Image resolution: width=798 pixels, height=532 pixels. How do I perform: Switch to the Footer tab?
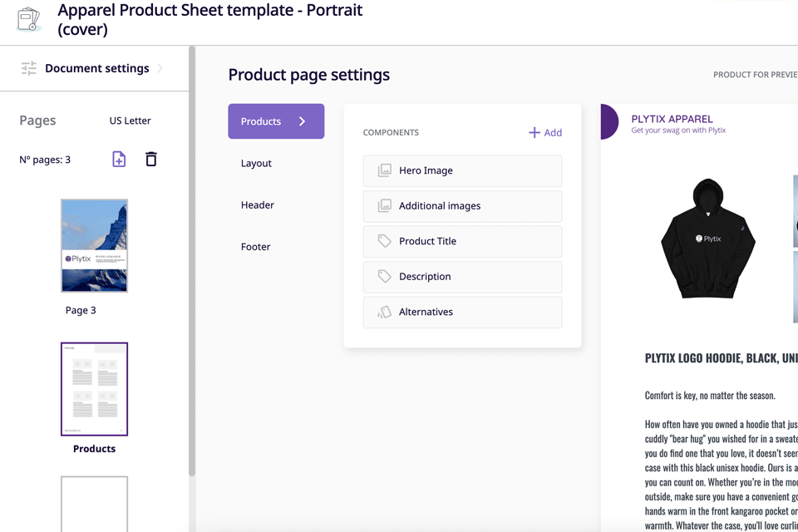(255, 247)
